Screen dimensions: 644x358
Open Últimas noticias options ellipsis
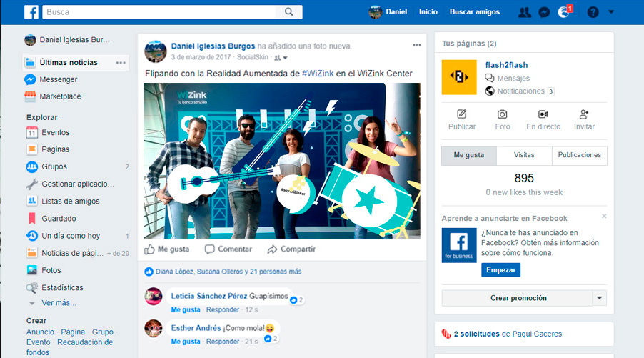pos(121,62)
